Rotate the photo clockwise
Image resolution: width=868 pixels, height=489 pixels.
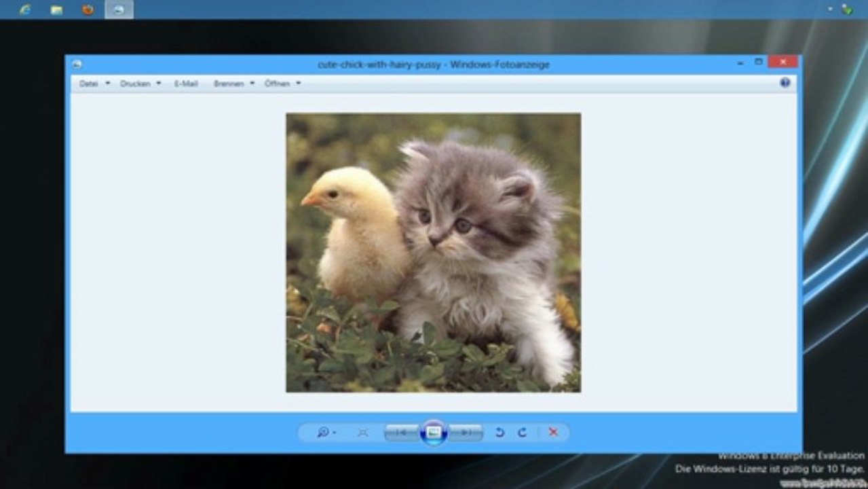click(x=523, y=433)
